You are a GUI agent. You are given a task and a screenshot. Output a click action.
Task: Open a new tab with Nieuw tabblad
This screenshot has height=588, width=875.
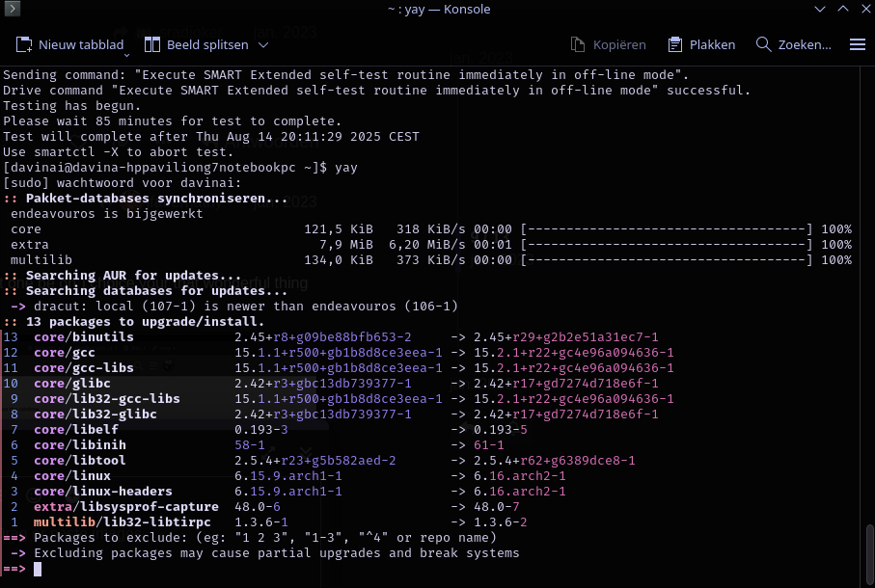(x=69, y=44)
